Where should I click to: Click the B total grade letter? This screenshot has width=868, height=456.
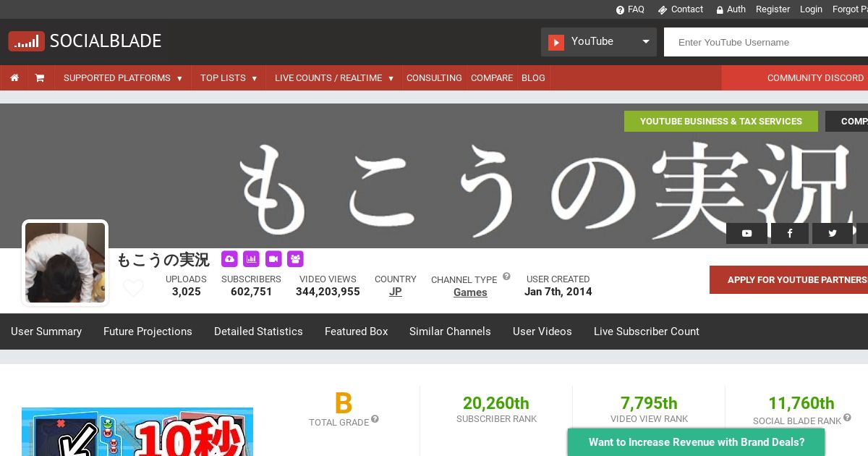pyautogui.click(x=344, y=403)
